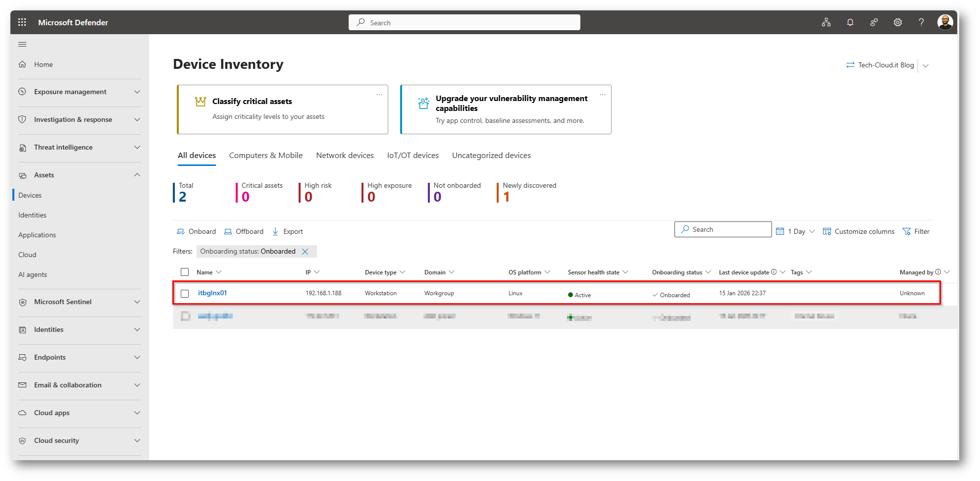Collapse the navigation hamburger menu

(22, 45)
